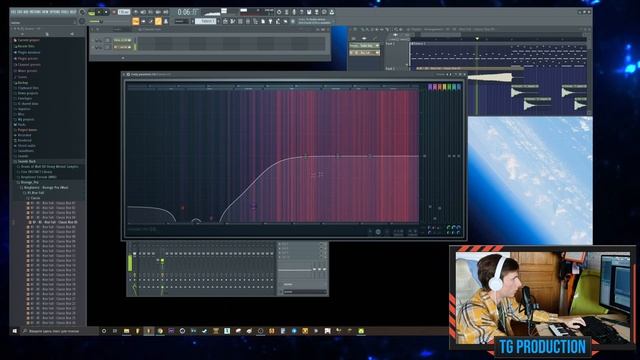
Task: Open the snap selector dropdown beside the pattern selector
Action: pos(181,21)
